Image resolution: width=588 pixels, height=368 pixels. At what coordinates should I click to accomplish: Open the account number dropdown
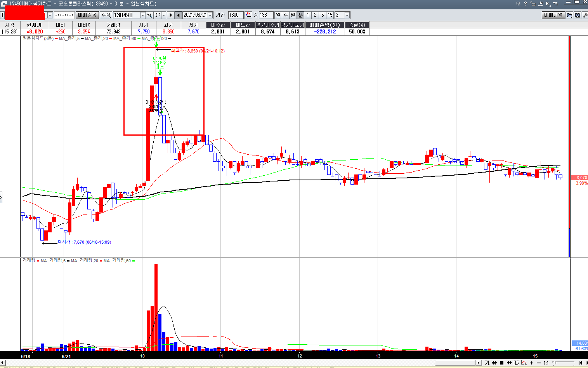pos(50,15)
